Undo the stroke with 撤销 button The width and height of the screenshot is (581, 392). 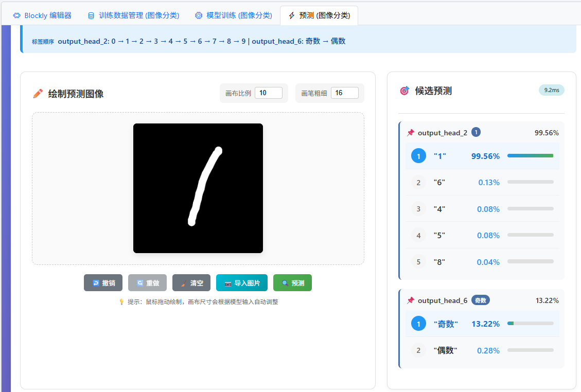tap(103, 283)
